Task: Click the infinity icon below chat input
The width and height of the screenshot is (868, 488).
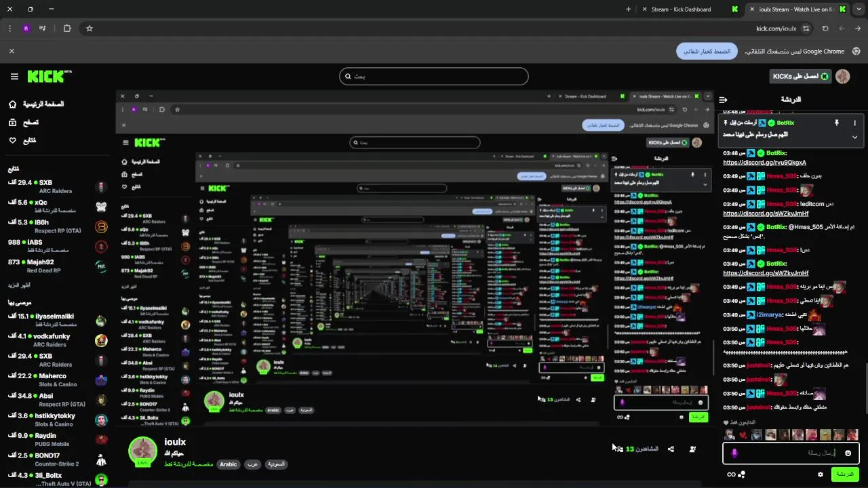Action: [x=731, y=474]
